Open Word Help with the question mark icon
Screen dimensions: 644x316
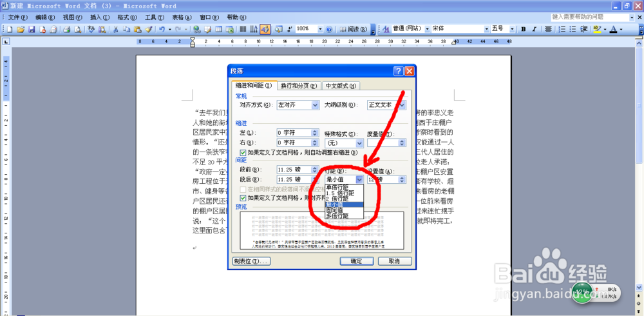point(328,29)
